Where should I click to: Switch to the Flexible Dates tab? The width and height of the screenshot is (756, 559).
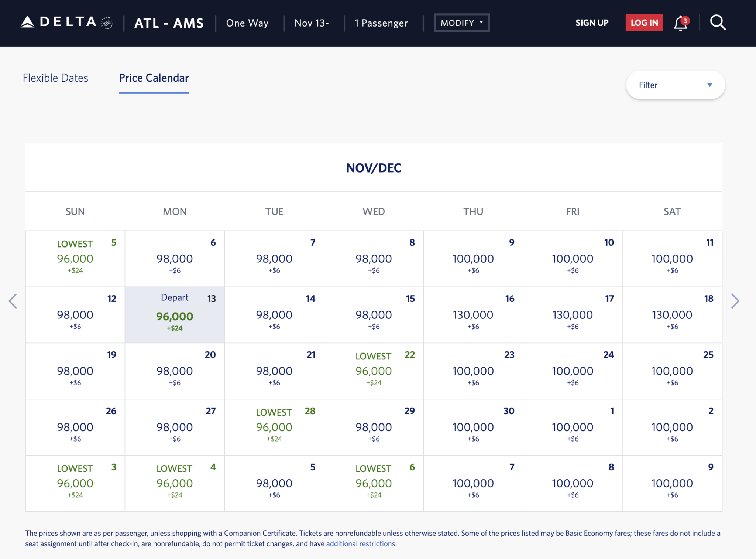[x=55, y=78]
